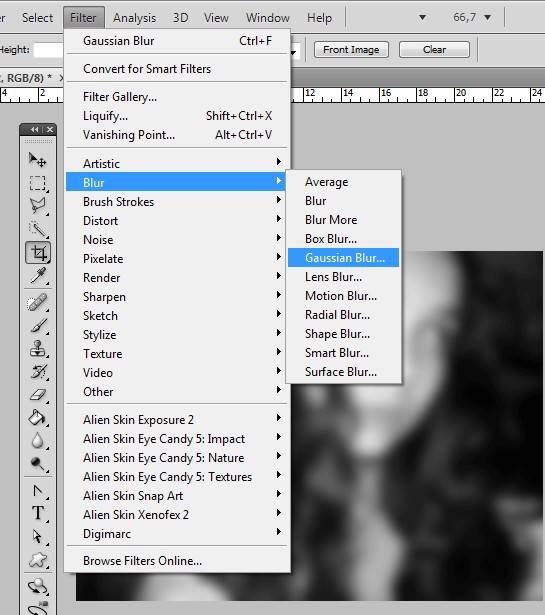Expand the Digimarc submenu

click(177, 534)
